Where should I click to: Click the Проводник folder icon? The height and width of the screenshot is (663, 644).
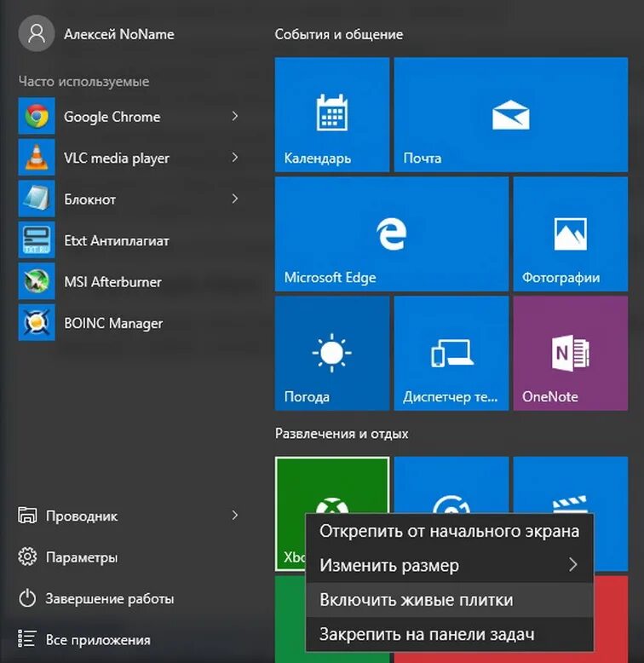27,516
